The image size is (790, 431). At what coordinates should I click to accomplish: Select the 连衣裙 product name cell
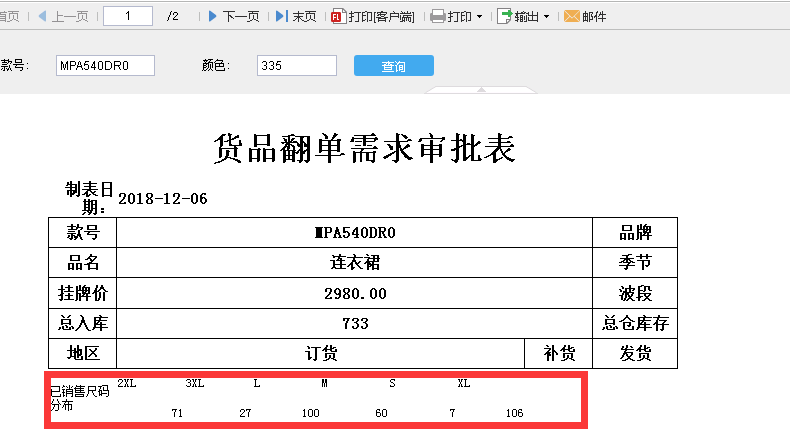355,263
